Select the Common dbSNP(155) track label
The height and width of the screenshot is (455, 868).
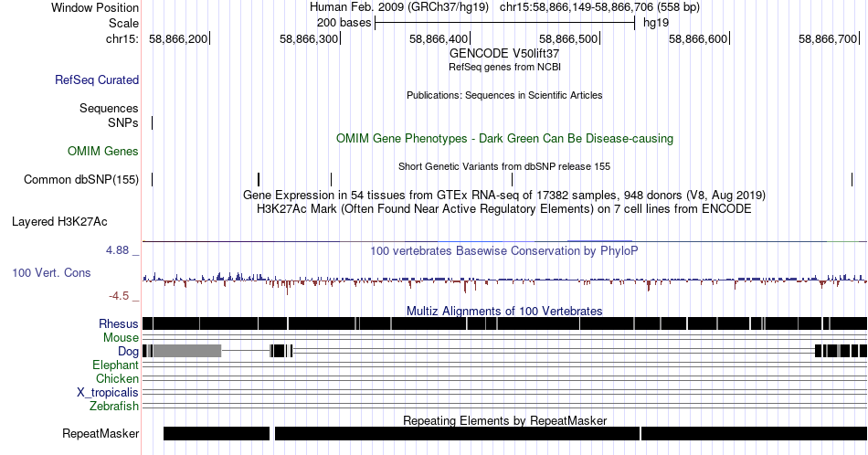coord(80,179)
